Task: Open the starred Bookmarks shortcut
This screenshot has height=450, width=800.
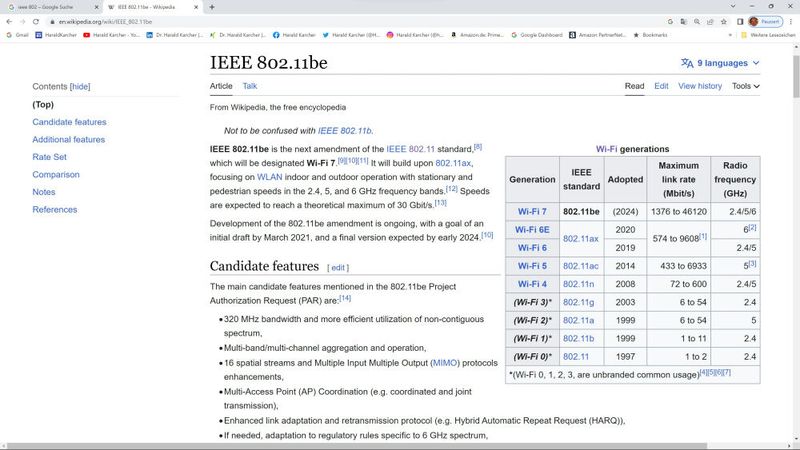Action: click(650, 35)
